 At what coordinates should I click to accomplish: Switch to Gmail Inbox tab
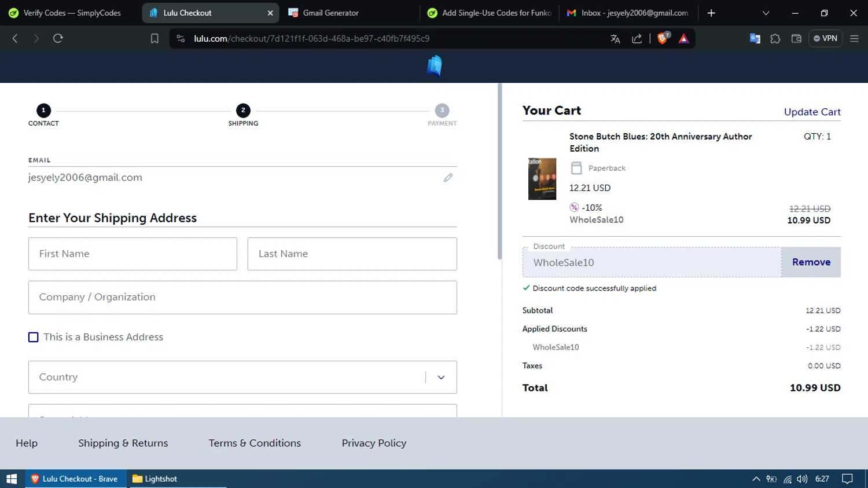(628, 13)
